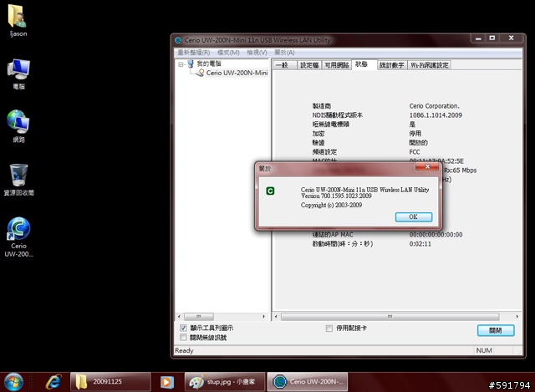Open the 資源回收筒 Recycle Bin icon

point(18,180)
